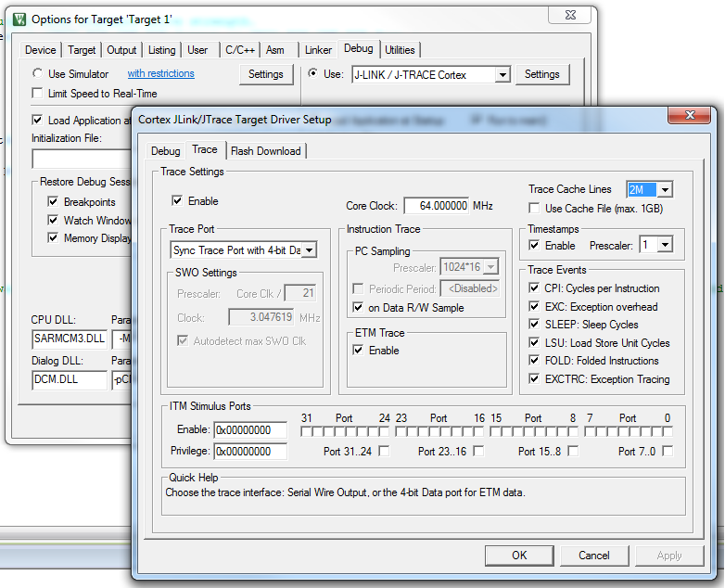The width and height of the screenshot is (725, 588).
Task: Open the User tab in Options window
Action: pos(197,50)
